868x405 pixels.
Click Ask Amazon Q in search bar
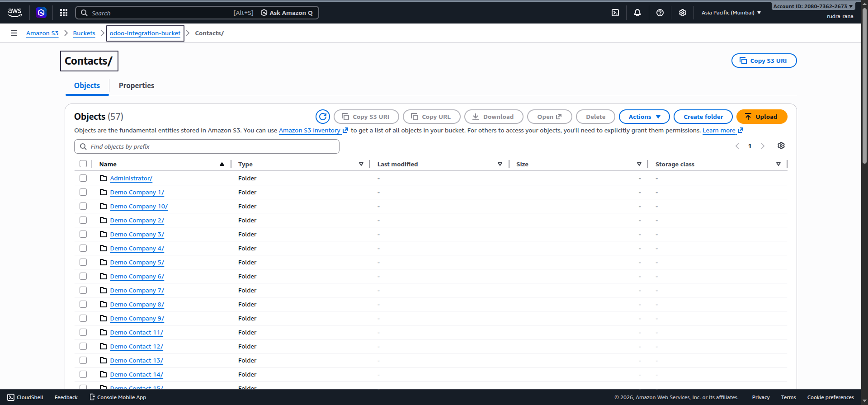click(x=287, y=13)
